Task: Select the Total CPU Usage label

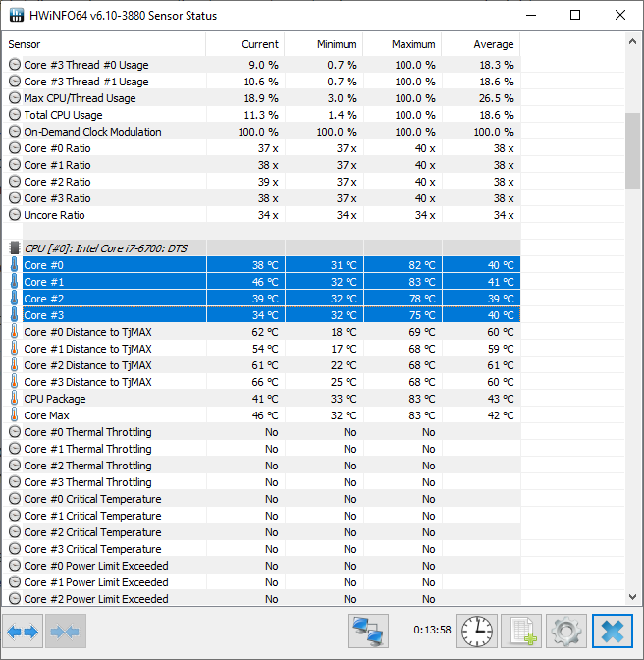Action: [63, 115]
